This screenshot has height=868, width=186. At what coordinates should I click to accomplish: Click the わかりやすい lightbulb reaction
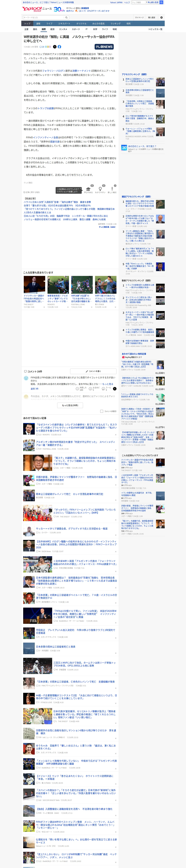100,189
